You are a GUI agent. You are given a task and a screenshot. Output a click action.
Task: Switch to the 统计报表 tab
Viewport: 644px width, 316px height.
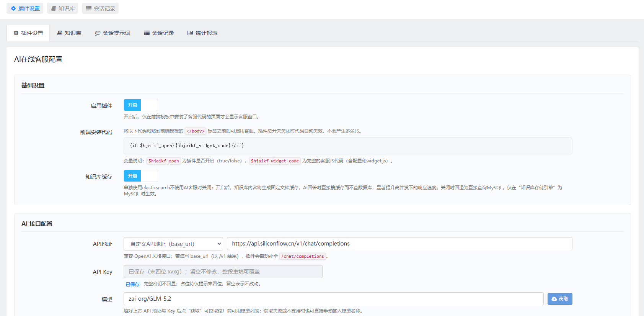tap(202, 33)
